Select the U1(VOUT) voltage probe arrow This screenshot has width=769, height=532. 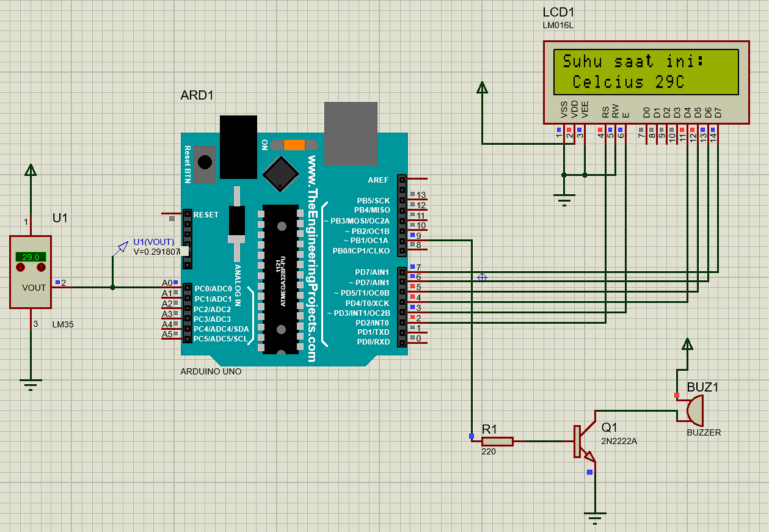tap(121, 249)
